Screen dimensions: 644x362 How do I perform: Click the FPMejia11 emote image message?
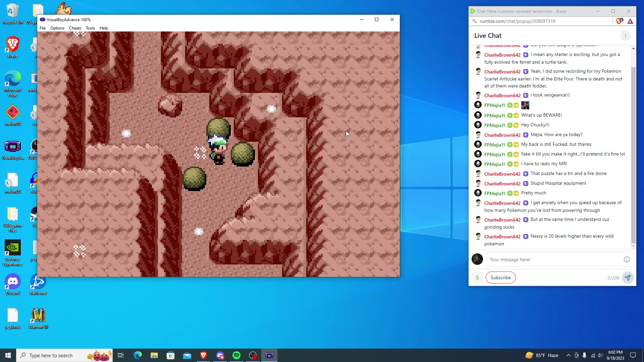[x=525, y=105]
